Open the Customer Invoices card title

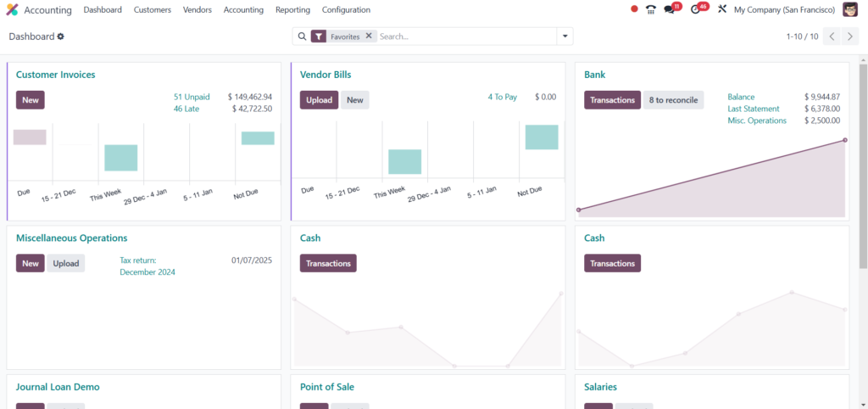coord(55,75)
